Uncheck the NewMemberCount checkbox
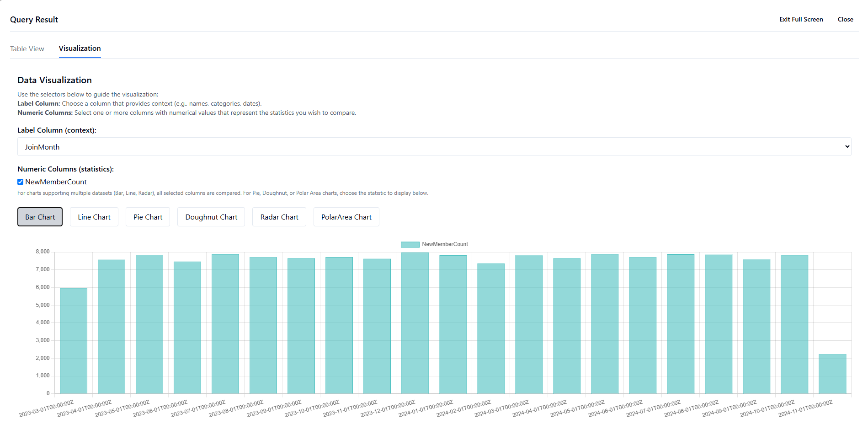Image resolution: width=868 pixels, height=429 pixels. pyautogui.click(x=21, y=182)
